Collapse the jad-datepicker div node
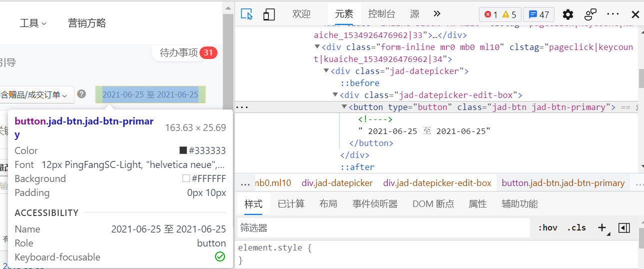This screenshot has width=644, height=269. click(326, 71)
